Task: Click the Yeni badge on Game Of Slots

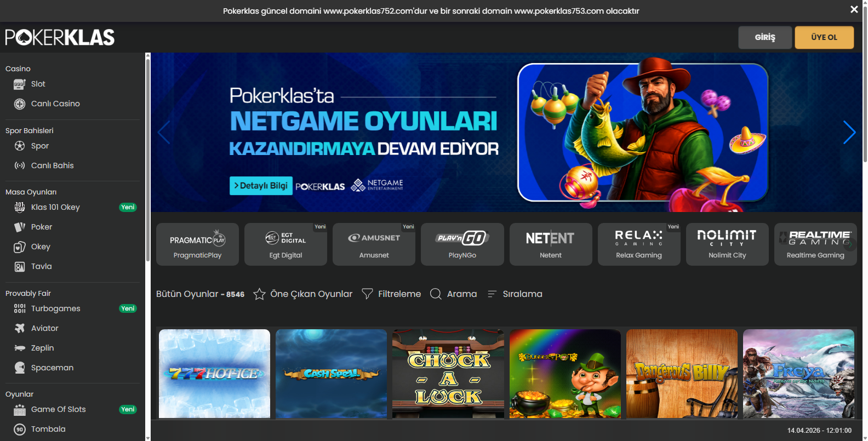Action: [128, 410]
